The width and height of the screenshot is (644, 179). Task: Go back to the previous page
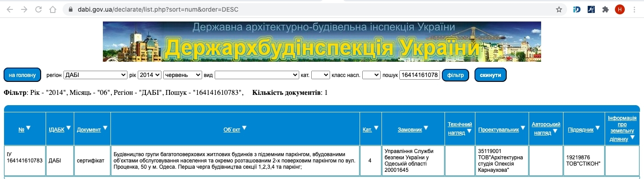pos(10,9)
